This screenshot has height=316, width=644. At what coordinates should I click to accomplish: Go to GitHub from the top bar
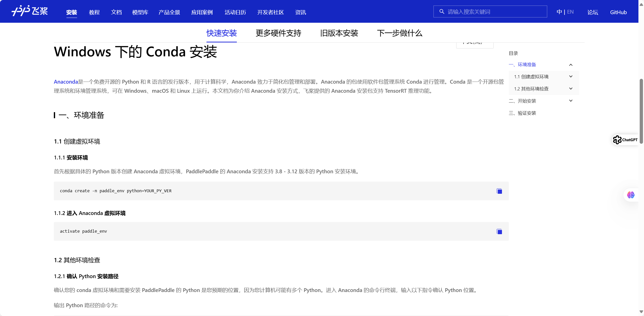click(x=618, y=12)
